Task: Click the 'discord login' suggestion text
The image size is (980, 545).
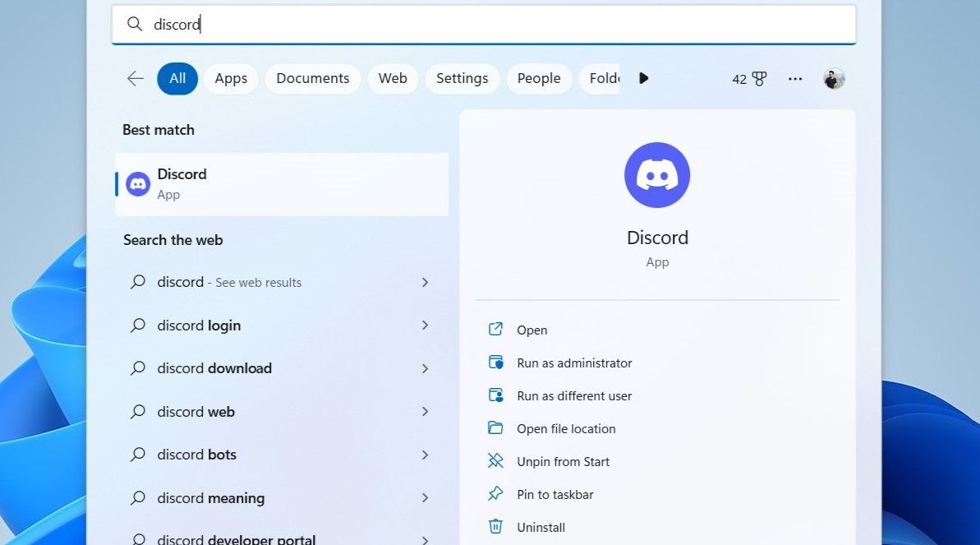Action: [x=199, y=326]
